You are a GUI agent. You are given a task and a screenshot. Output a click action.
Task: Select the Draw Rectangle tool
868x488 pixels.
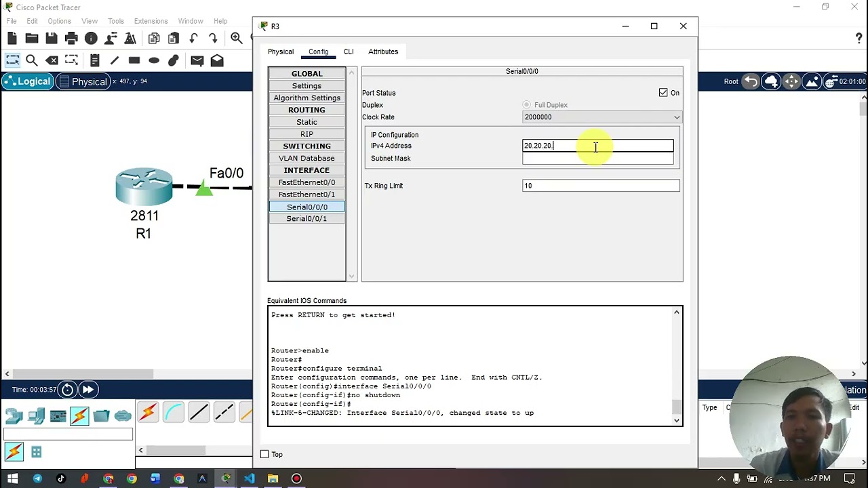pyautogui.click(x=134, y=60)
